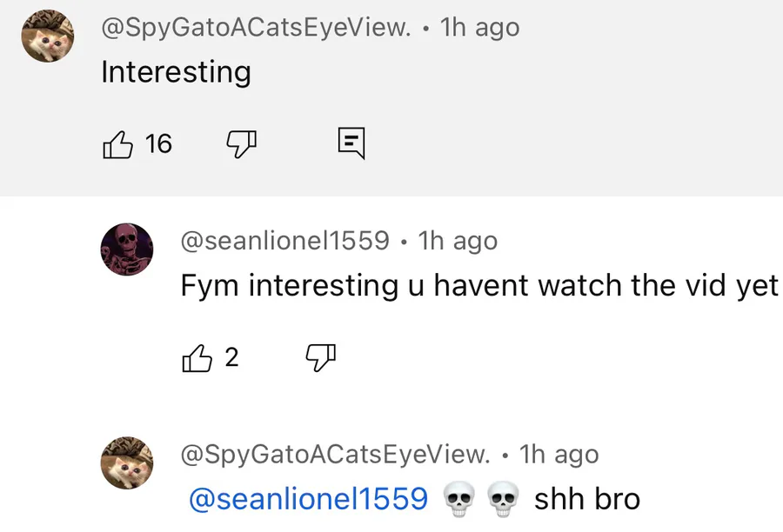
Task: Open @SpyGatoACatsEyeView username on the bottom reply
Action: point(335,454)
